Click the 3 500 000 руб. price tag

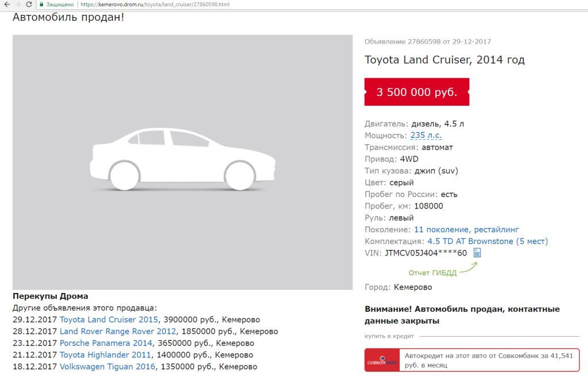click(x=417, y=92)
